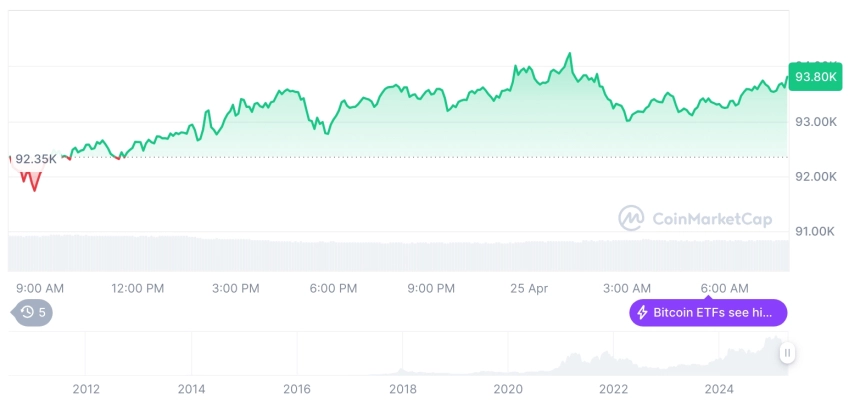This screenshot has height=401, width=860.
Task: Click the red dip near 9:00 AM
Action: (x=35, y=189)
